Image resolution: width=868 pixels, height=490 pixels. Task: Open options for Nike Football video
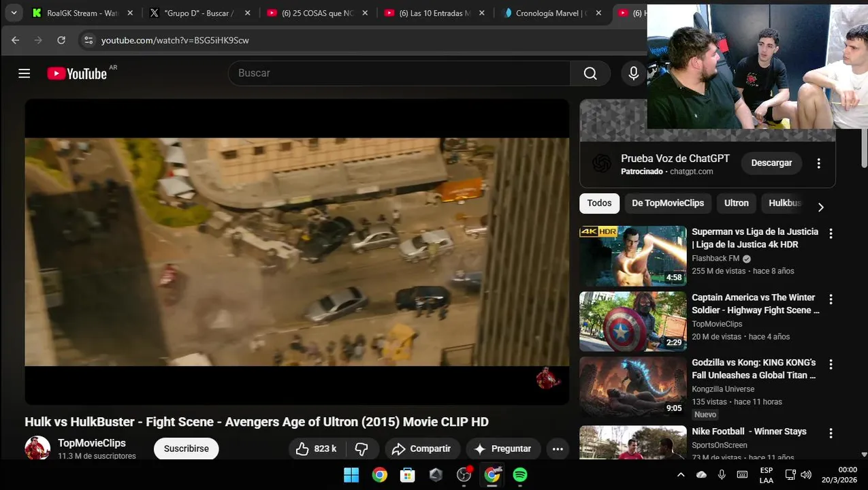point(831,434)
